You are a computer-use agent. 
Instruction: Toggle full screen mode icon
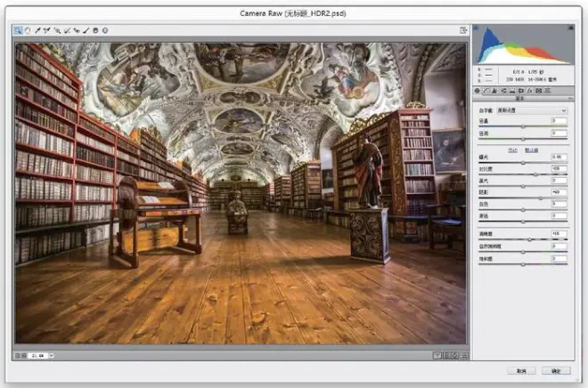463,30
